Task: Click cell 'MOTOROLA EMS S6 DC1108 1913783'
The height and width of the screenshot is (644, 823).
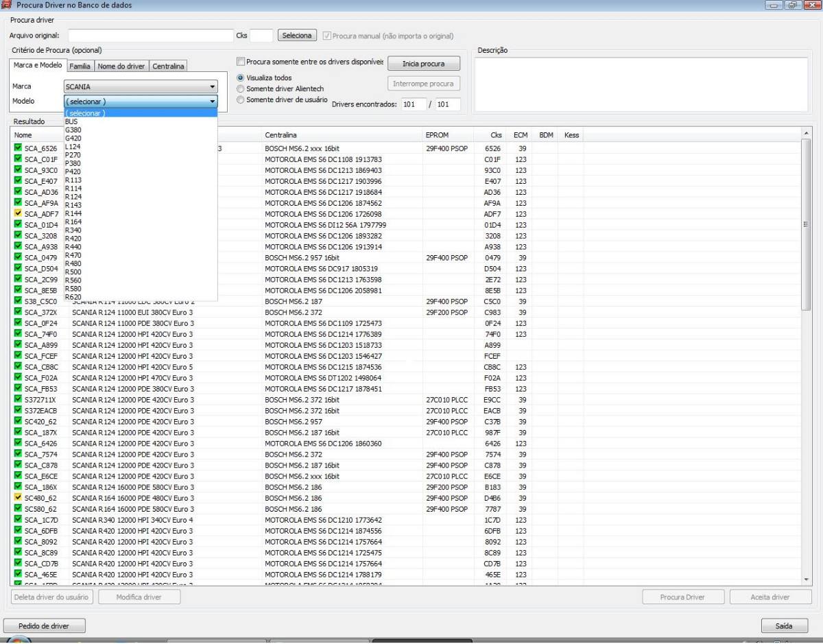Action: coord(324,159)
